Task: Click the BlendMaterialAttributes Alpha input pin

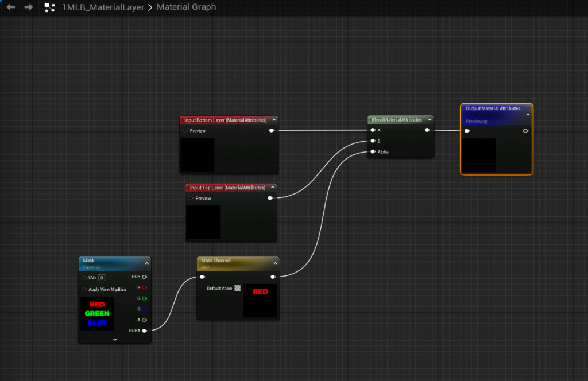Action: coord(373,152)
